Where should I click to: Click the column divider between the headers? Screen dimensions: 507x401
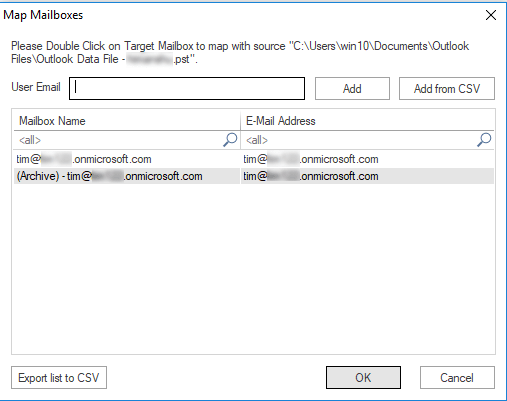point(240,121)
